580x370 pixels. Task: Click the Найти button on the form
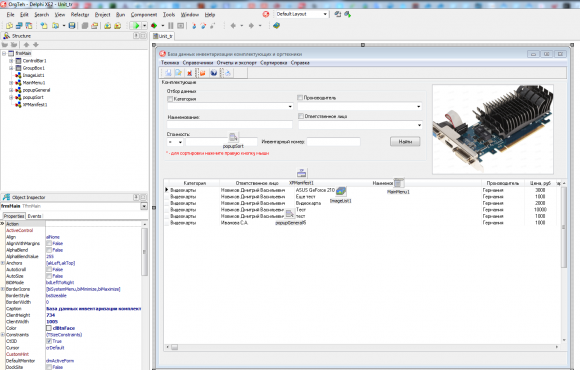tap(405, 142)
